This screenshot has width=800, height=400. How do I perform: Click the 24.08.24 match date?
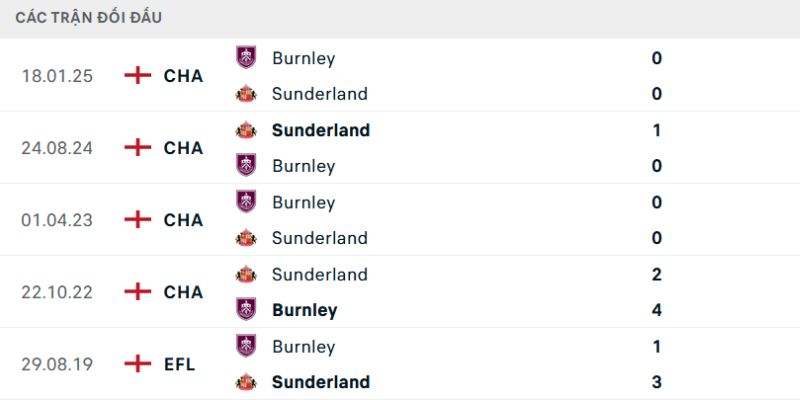pos(57,148)
